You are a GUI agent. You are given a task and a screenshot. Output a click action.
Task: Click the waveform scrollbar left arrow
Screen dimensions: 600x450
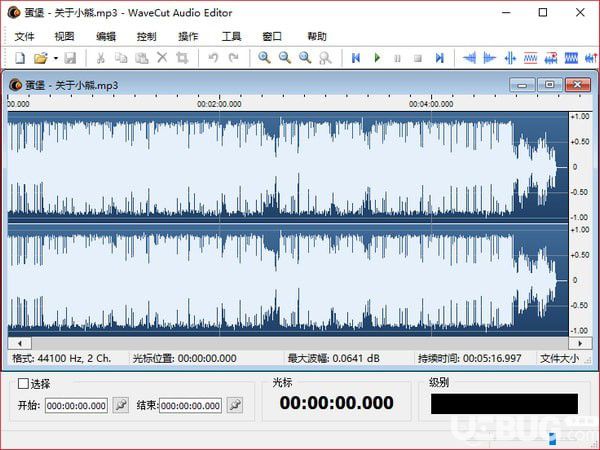20,343
